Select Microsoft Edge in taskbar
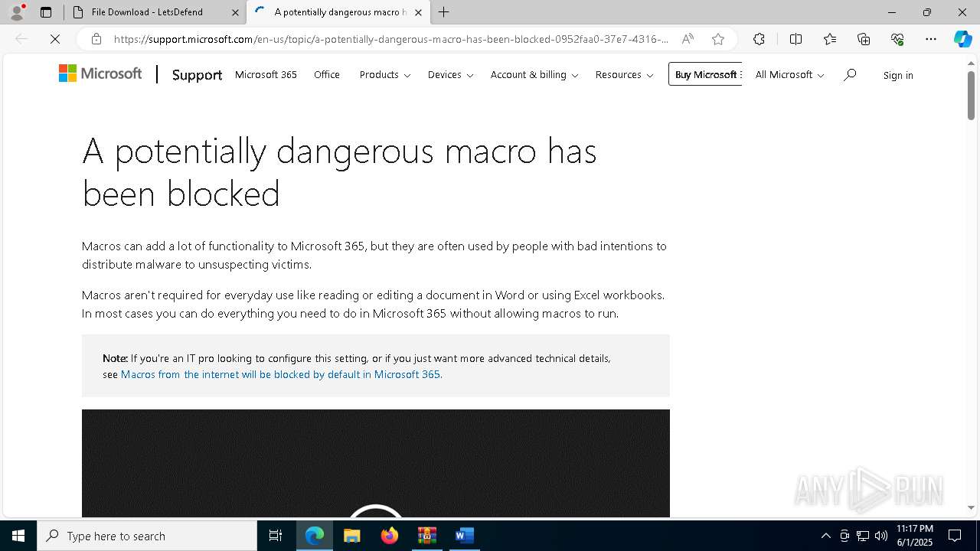980x551 pixels. (315, 536)
